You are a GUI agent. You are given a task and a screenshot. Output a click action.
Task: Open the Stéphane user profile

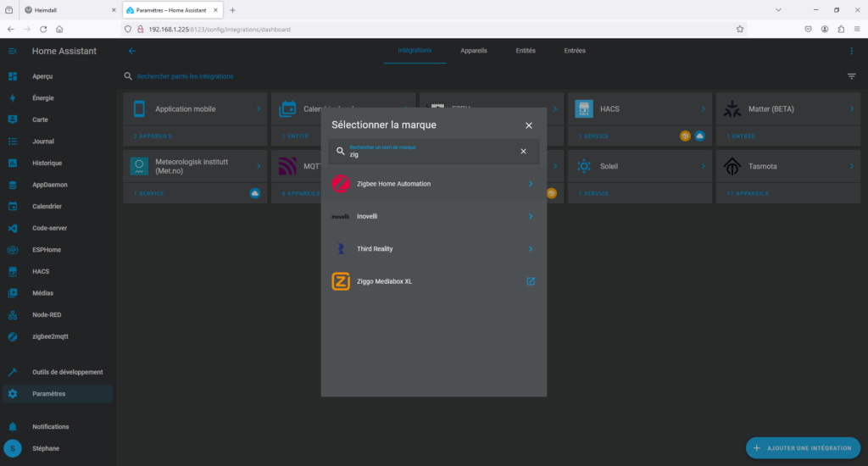(x=46, y=449)
